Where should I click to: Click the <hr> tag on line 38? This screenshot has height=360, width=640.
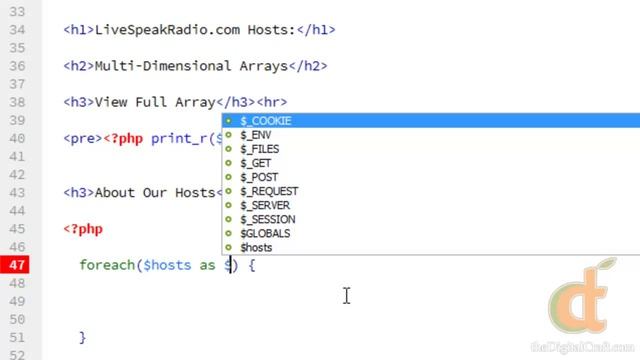[272, 102]
